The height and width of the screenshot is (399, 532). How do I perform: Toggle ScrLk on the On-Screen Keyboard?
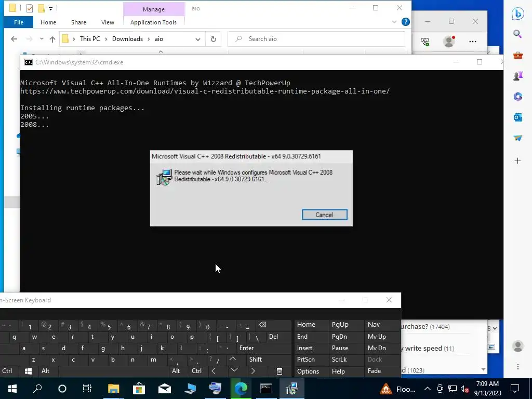[x=339, y=360]
